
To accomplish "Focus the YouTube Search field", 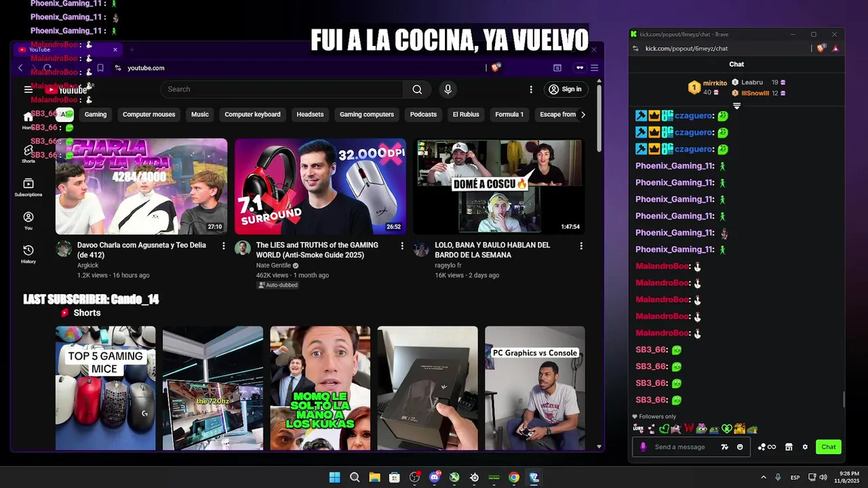I will click(x=281, y=89).
